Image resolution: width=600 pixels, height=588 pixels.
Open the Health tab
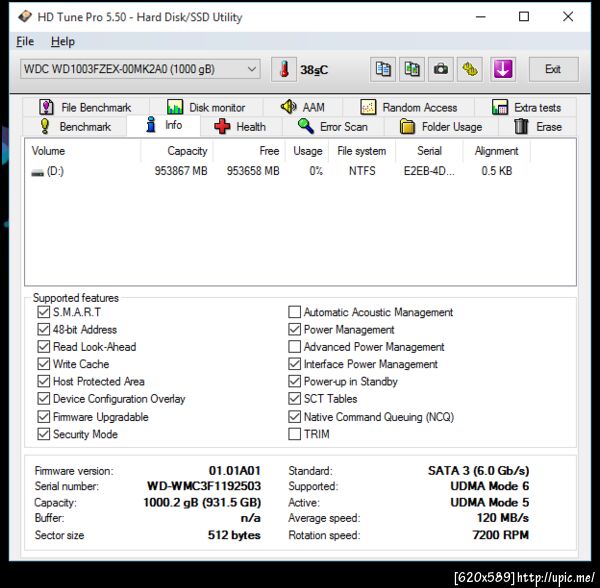tap(241, 127)
